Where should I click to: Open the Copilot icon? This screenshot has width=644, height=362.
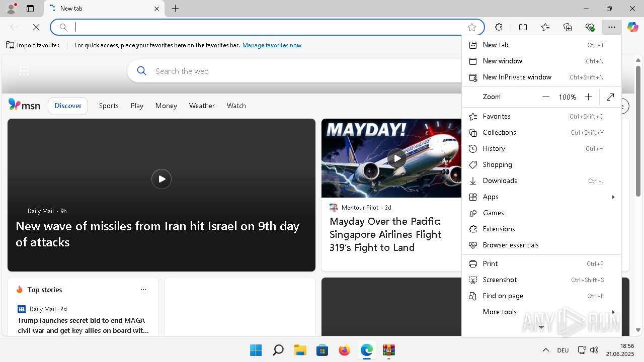632,27
